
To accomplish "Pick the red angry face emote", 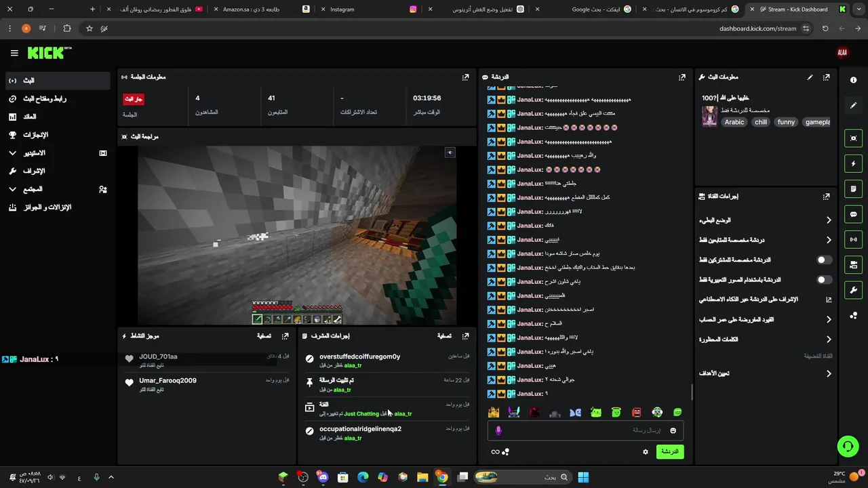I will [637, 412].
